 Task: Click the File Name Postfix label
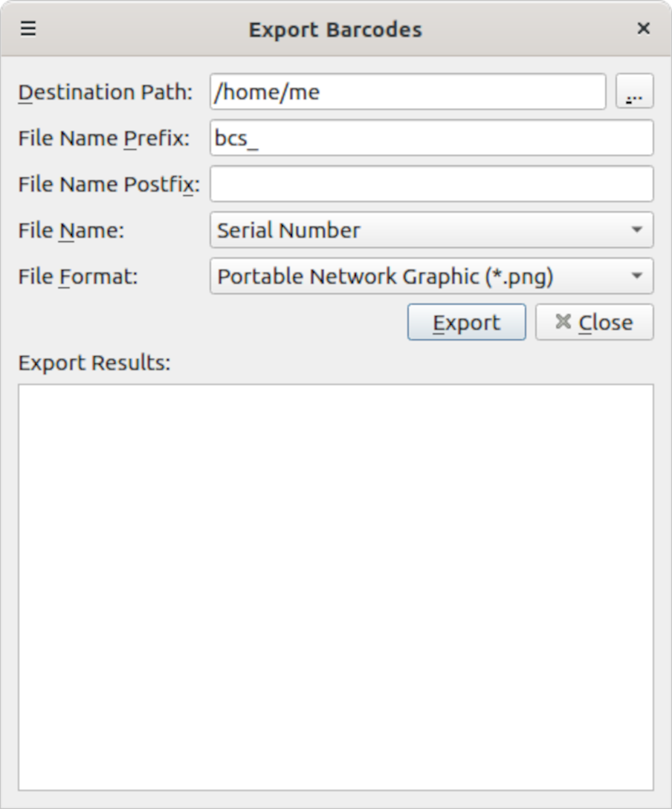coord(109,184)
